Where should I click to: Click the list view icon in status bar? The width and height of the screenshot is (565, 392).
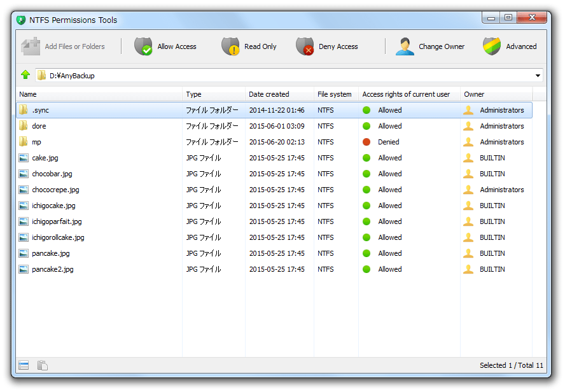24,365
